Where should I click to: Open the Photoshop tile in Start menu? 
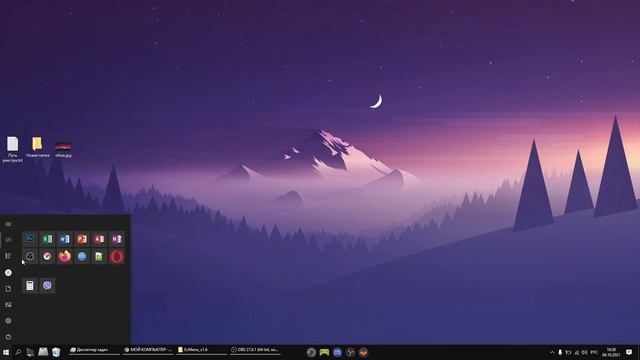(30, 239)
